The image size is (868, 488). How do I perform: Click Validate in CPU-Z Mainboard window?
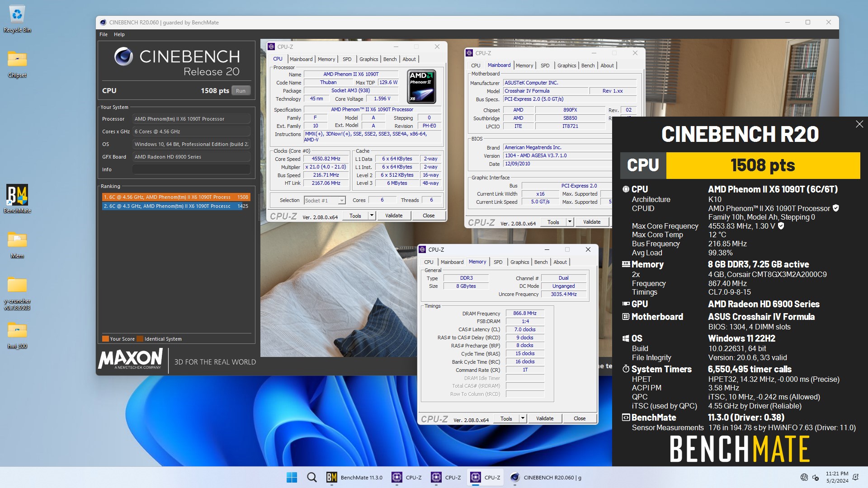pyautogui.click(x=592, y=222)
